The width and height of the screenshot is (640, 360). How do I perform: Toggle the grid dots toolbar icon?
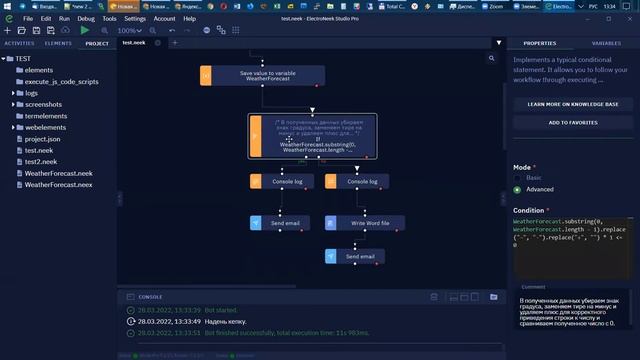click(x=236, y=31)
